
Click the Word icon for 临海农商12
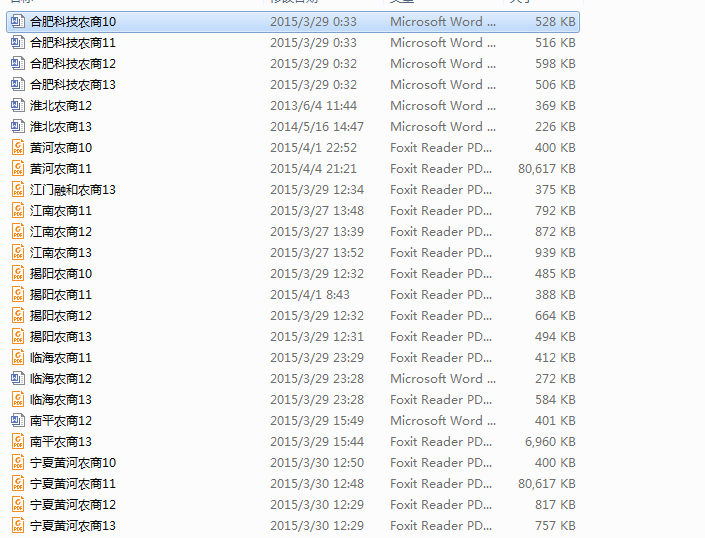[x=18, y=379]
